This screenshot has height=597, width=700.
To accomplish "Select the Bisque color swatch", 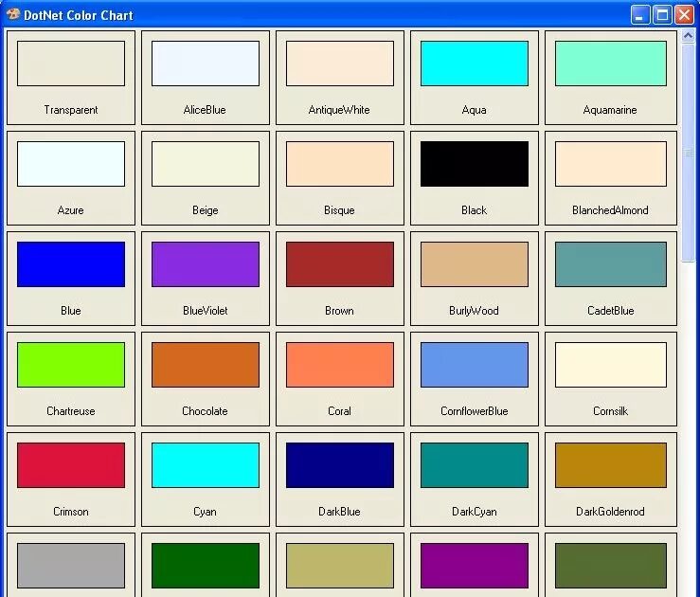I will pyautogui.click(x=340, y=164).
